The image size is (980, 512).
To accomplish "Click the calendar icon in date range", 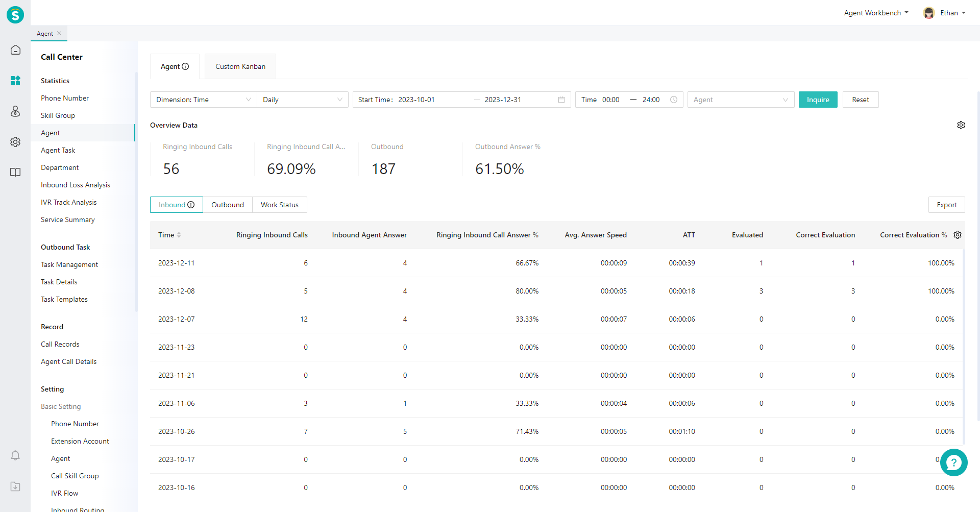I will point(561,100).
